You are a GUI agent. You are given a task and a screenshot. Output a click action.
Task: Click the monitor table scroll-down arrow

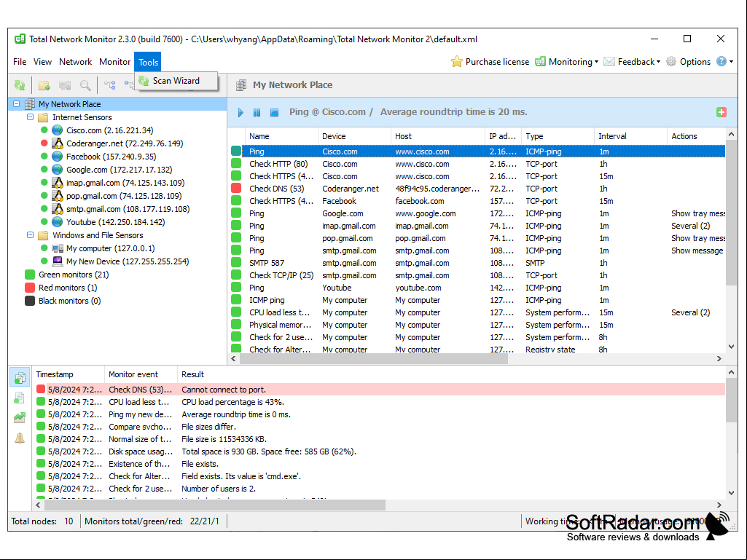click(x=731, y=347)
